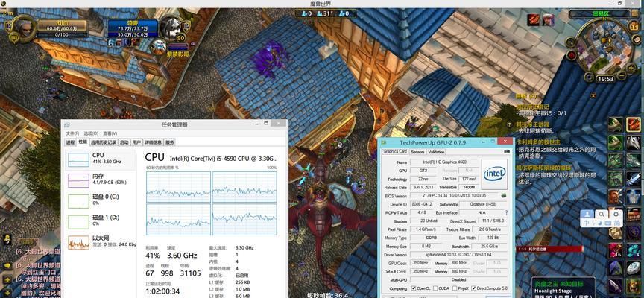The height and width of the screenshot is (298, 644).
Task: Select 以太网 in the Task Manager sidebar
Action: [101, 242]
